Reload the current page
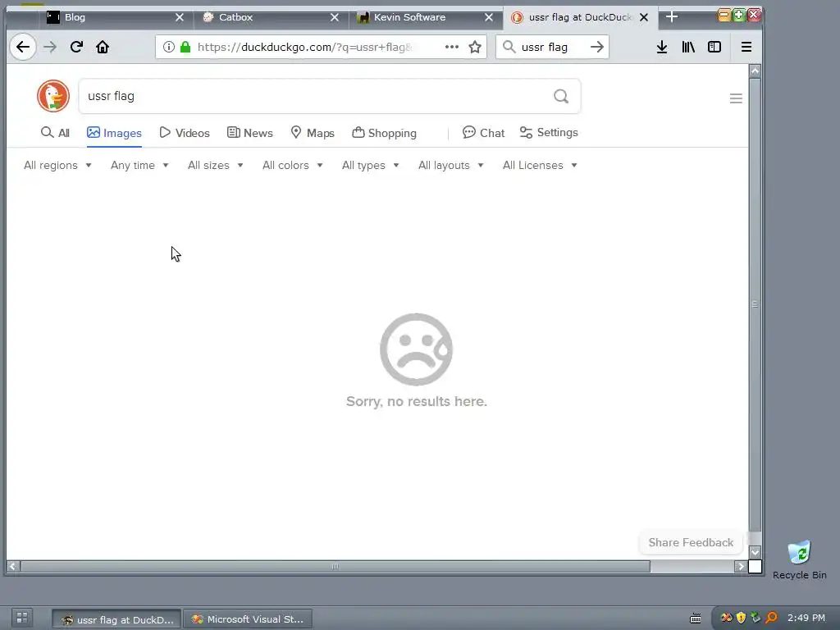This screenshot has width=840, height=630. point(76,47)
